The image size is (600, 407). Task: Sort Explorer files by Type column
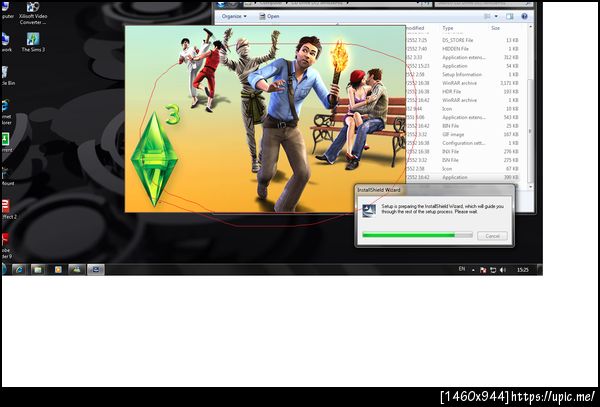pyautogui.click(x=448, y=28)
